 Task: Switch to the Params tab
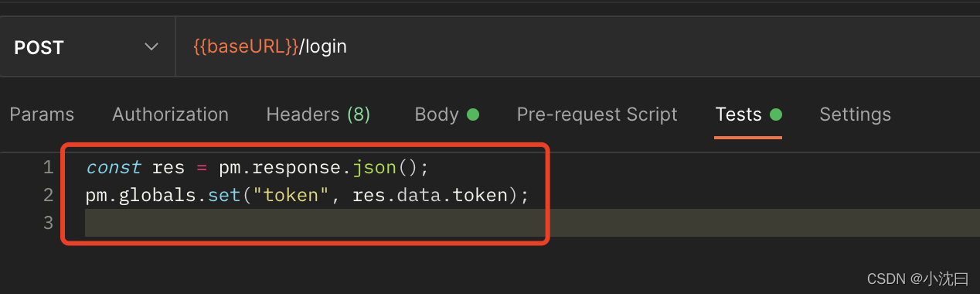point(42,115)
